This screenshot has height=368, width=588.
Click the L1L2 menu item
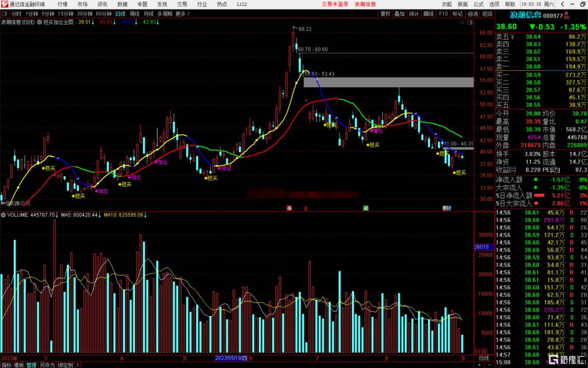pos(242,4)
